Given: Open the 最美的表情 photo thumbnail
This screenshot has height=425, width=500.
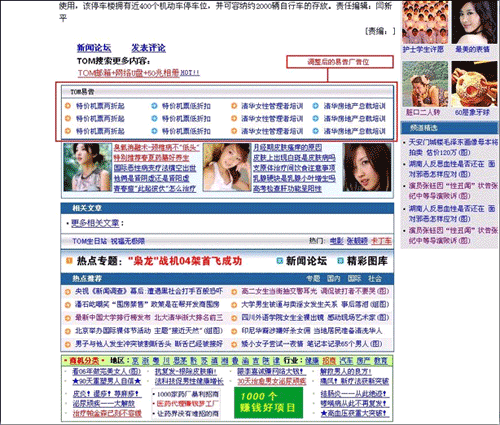Looking at the screenshot, I should 474,22.
